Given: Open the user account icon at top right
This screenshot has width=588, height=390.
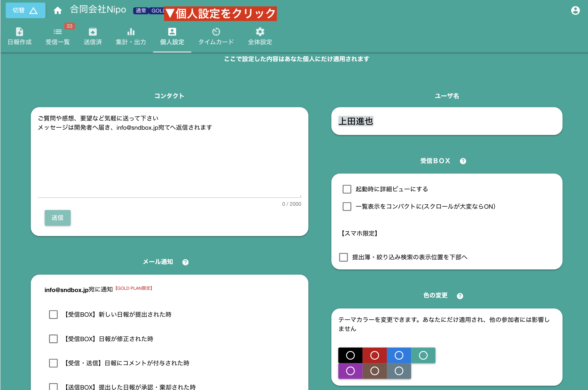Looking at the screenshot, I should (x=575, y=11).
